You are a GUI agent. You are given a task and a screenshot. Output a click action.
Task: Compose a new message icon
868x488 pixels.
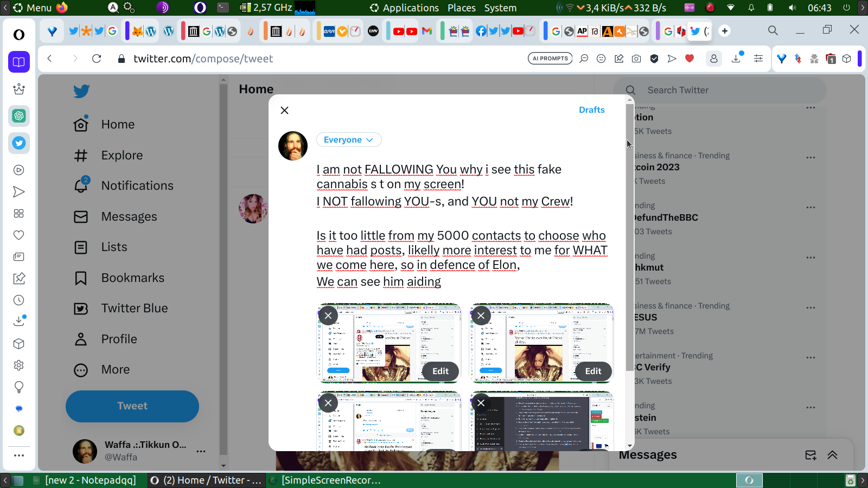click(x=810, y=455)
